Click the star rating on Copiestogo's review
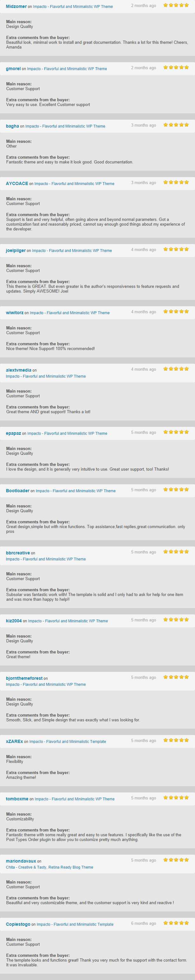The width and height of the screenshot is (195, 980). 176,923
